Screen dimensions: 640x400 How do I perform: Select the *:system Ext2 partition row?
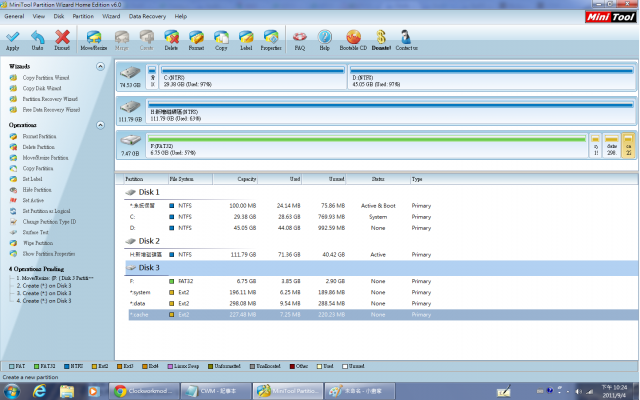(383, 292)
